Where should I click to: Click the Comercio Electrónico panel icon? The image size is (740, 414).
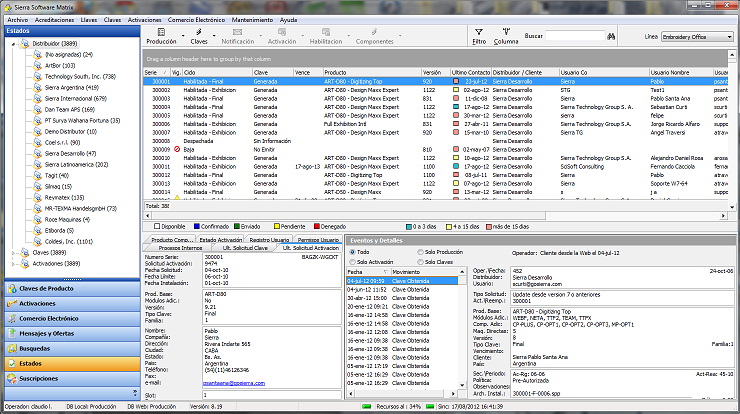coord(12,319)
